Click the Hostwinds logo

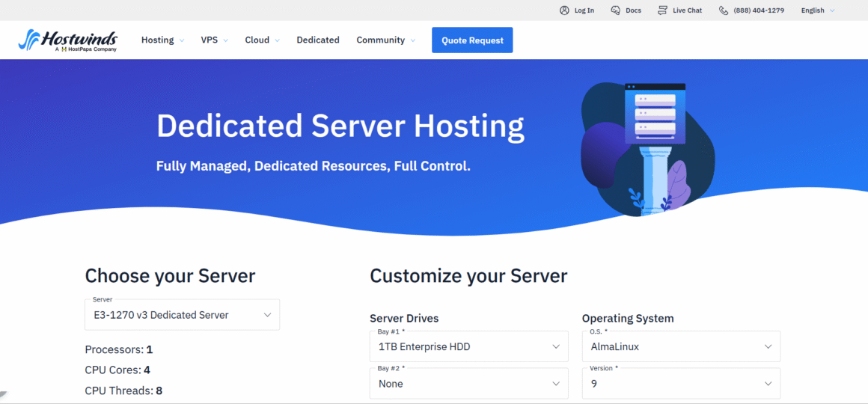67,40
